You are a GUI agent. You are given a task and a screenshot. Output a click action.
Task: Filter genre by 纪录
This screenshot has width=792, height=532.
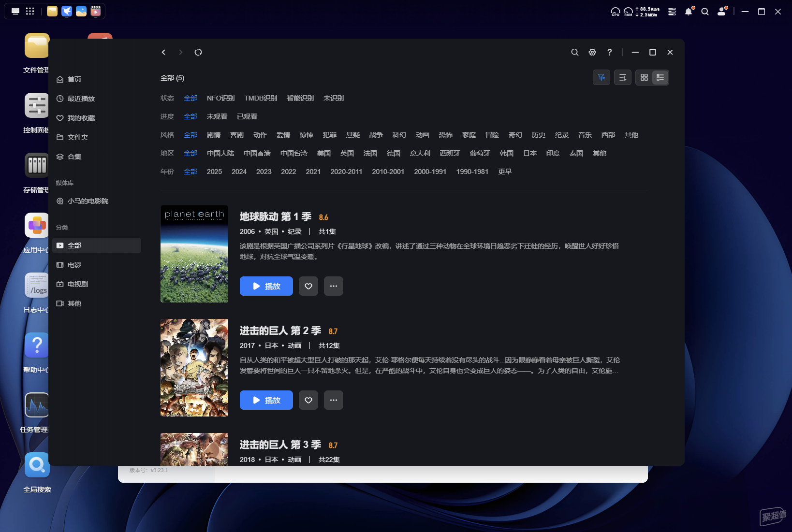coord(562,135)
